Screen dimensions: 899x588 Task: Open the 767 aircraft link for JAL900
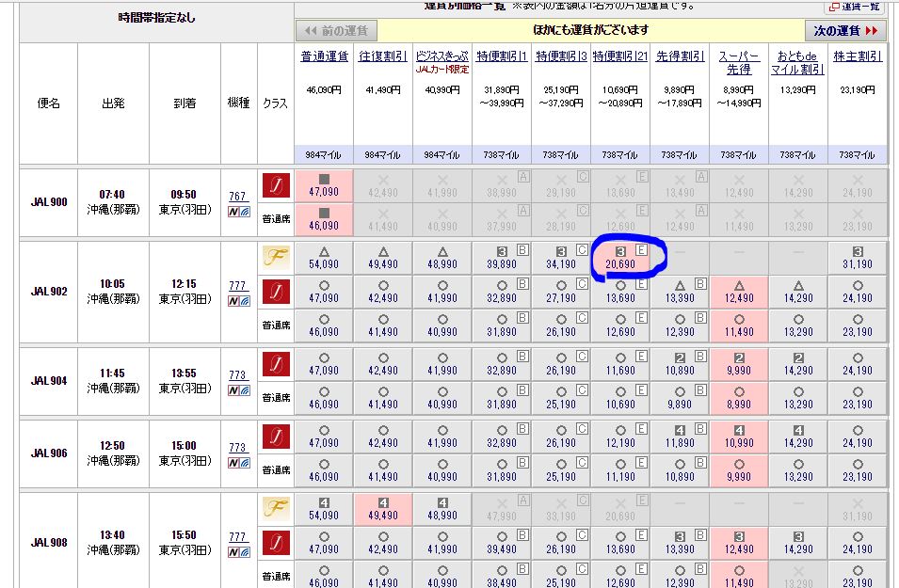[x=237, y=196]
